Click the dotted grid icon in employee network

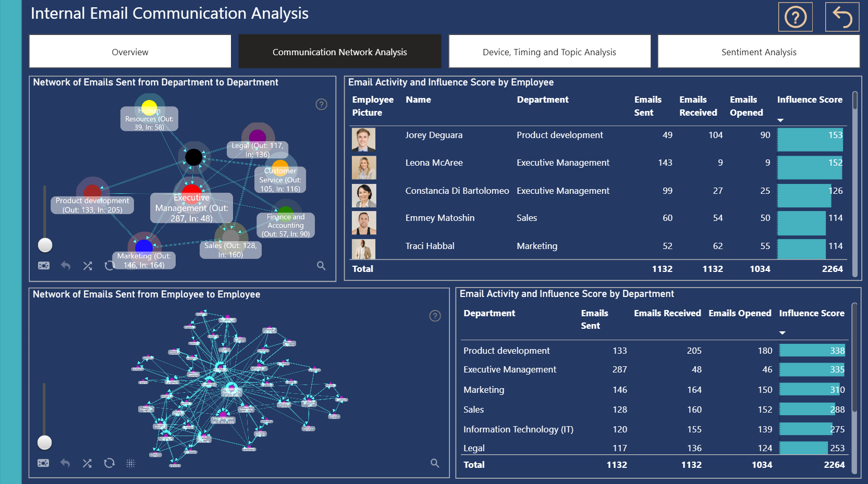click(x=131, y=463)
